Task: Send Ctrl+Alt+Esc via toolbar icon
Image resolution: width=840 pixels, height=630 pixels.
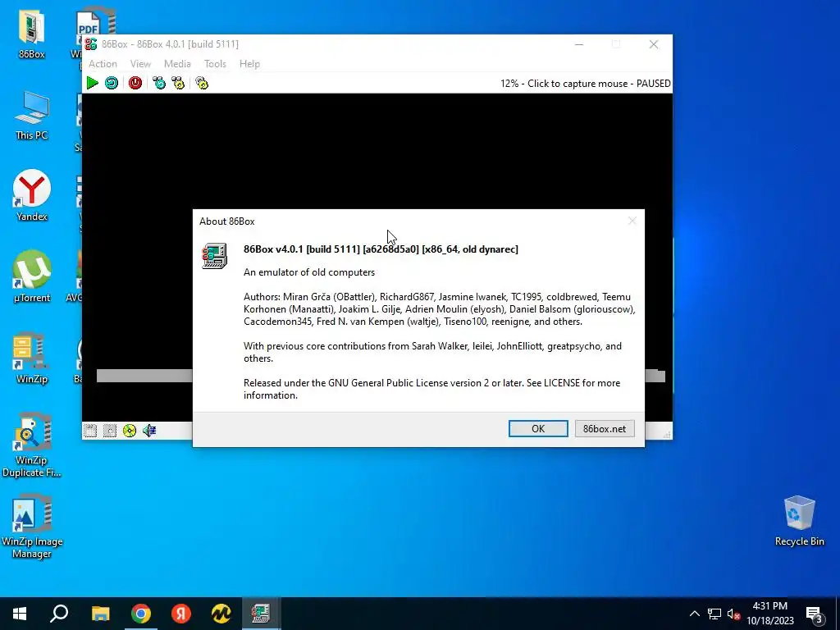Action: point(178,83)
